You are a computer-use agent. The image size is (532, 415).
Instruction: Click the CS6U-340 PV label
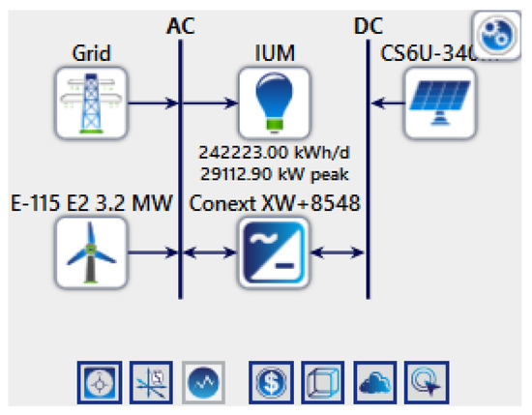click(428, 53)
